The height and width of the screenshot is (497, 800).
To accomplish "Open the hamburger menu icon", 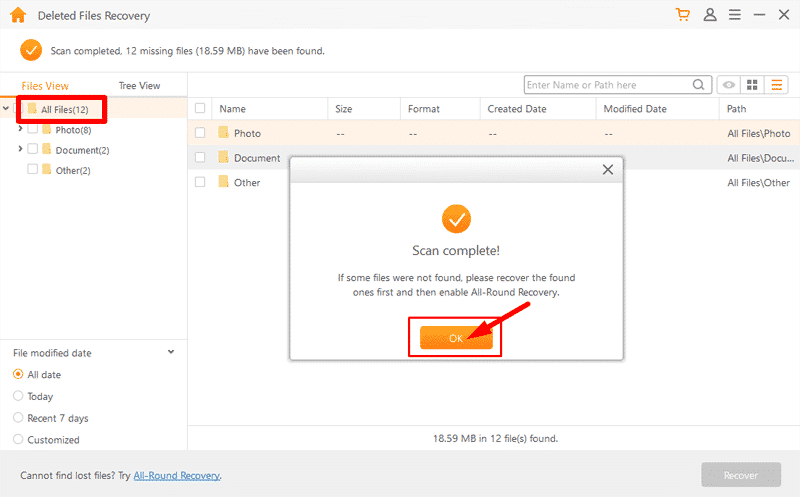I will coord(735,15).
